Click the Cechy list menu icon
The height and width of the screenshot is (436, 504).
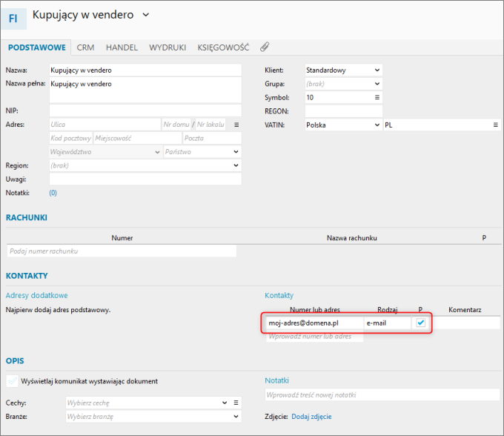click(x=236, y=403)
